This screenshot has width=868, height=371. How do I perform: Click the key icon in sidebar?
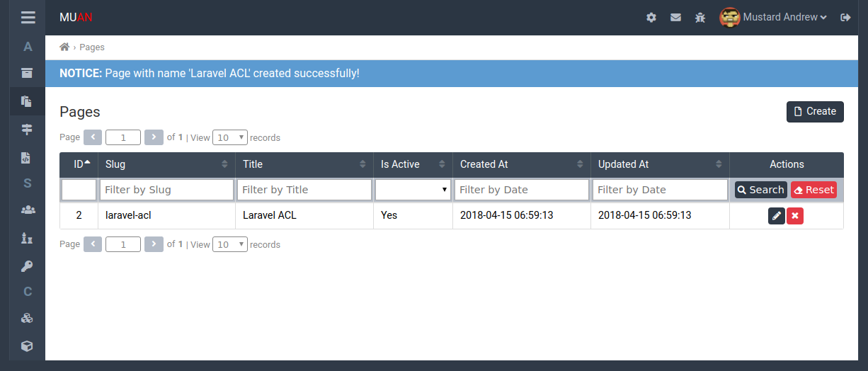pyautogui.click(x=27, y=266)
